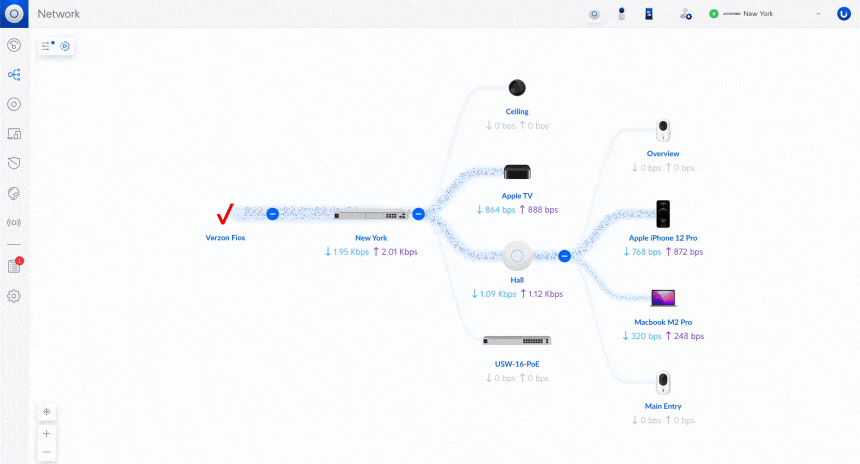Open the Settings gear in sidebar
Image resolution: width=860 pixels, height=464 pixels.
tap(14, 296)
